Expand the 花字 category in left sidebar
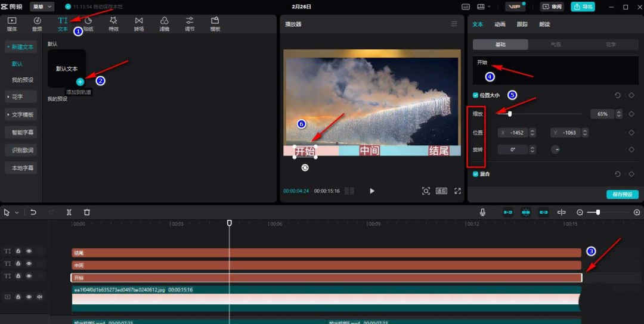The width and height of the screenshot is (644, 324). click(21, 96)
